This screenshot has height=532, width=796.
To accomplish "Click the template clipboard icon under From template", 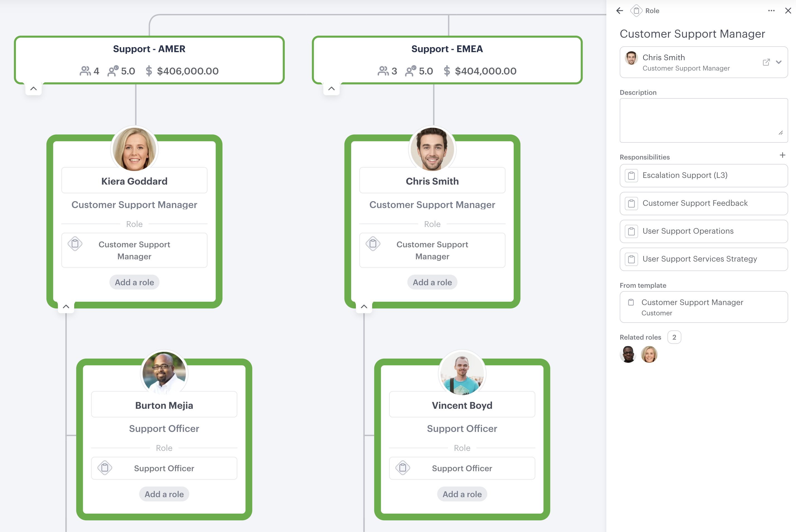I will [631, 302].
